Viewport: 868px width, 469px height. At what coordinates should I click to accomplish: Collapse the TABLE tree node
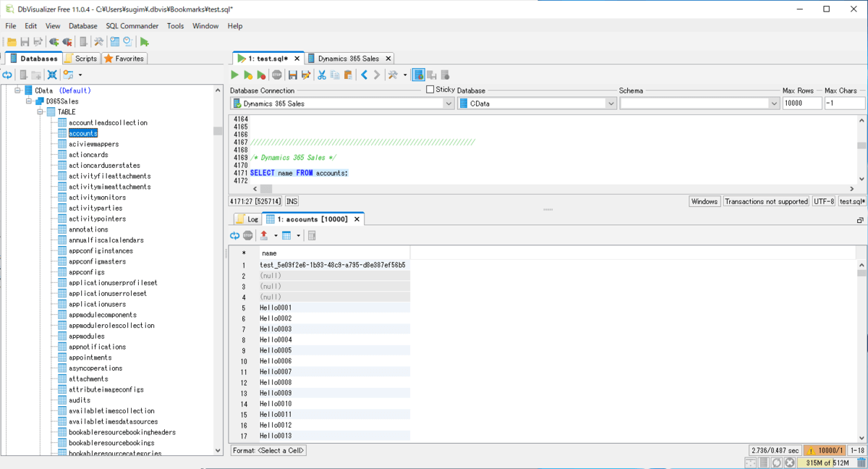point(41,112)
